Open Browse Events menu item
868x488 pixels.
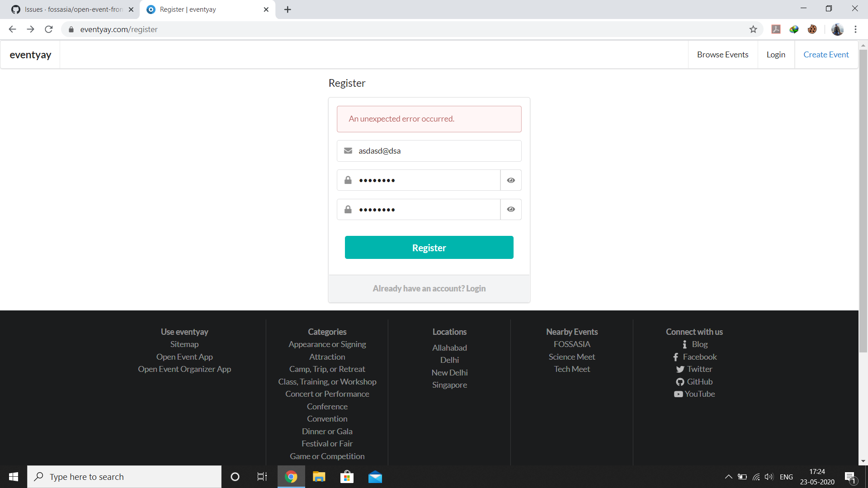tap(722, 55)
